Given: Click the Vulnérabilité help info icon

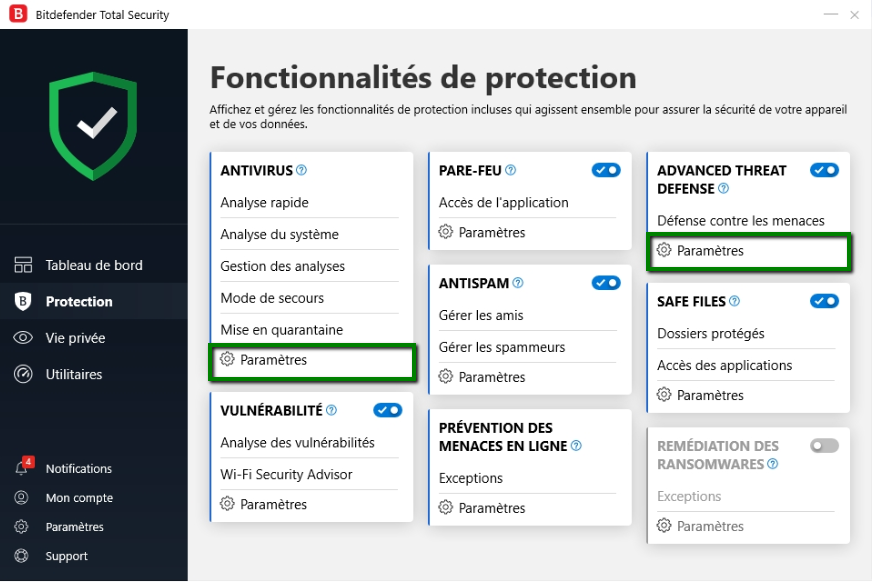Looking at the screenshot, I should point(331,410).
